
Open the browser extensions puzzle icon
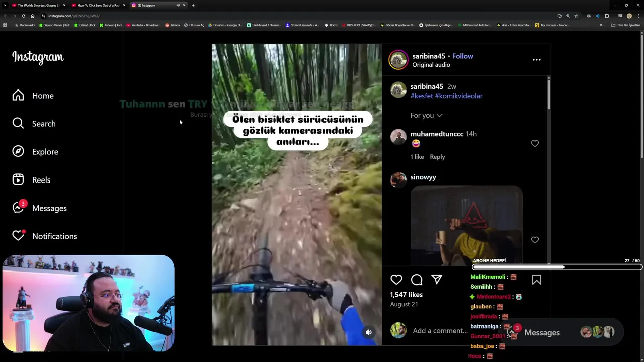[607, 16]
